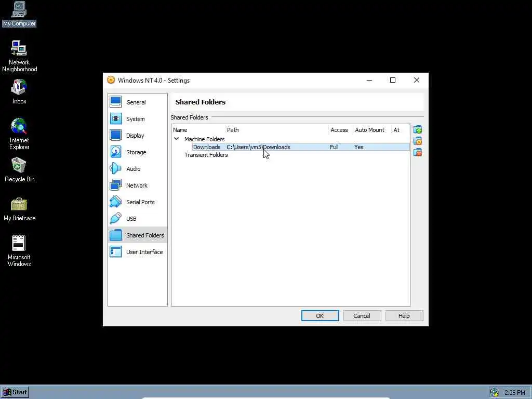This screenshot has height=399, width=532.
Task: Click the Cancel button
Action: [x=362, y=315]
